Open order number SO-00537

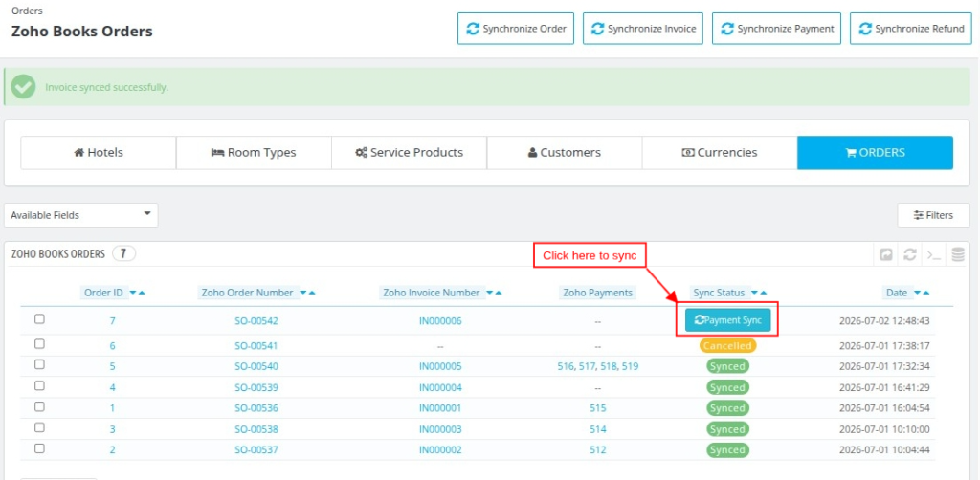(x=256, y=450)
